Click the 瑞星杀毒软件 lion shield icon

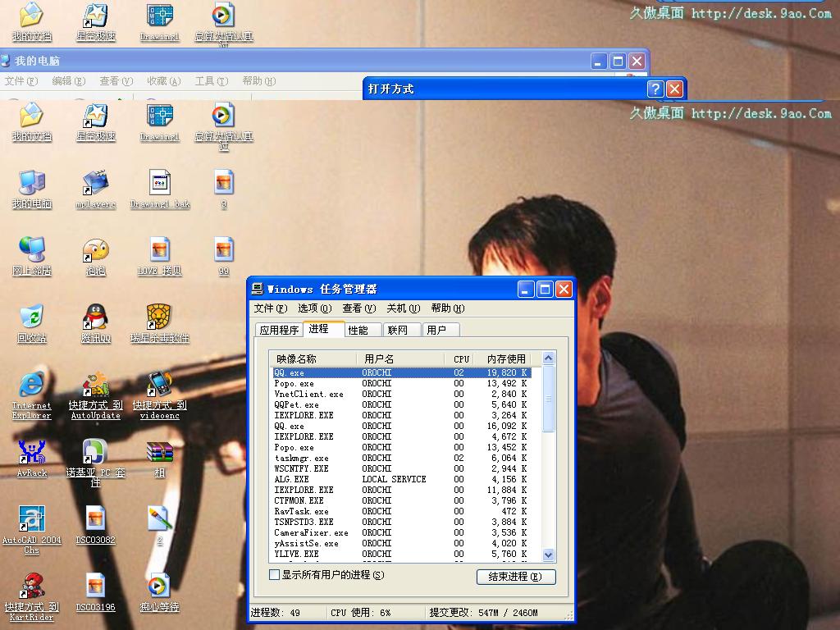(x=159, y=317)
